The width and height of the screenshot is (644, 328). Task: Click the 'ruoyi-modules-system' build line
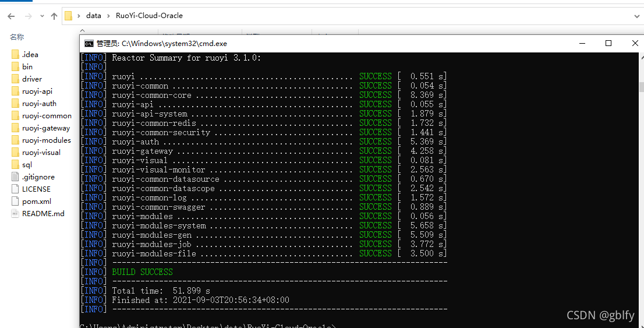pos(264,225)
